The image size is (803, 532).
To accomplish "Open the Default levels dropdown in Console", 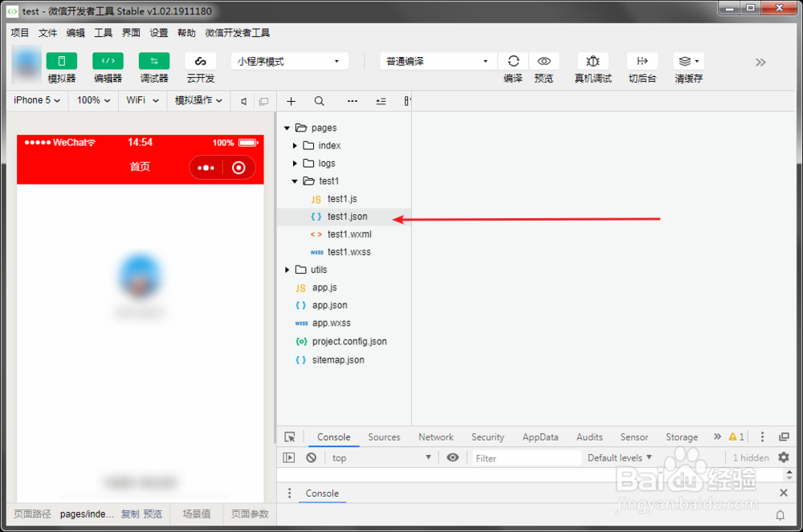I will (619, 457).
